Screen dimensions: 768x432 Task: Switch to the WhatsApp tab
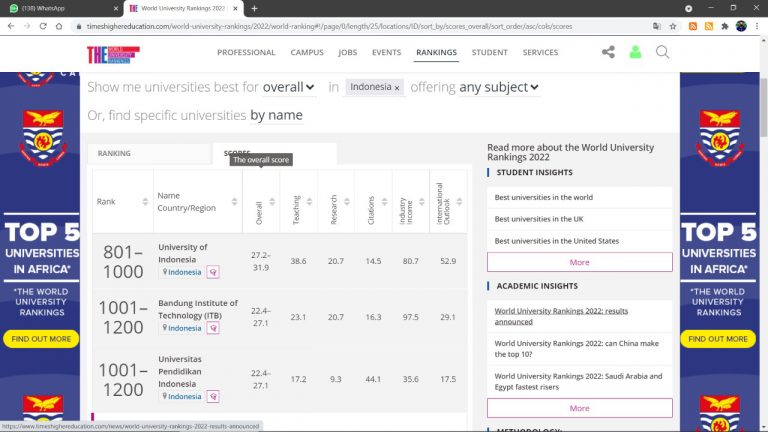[61, 8]
